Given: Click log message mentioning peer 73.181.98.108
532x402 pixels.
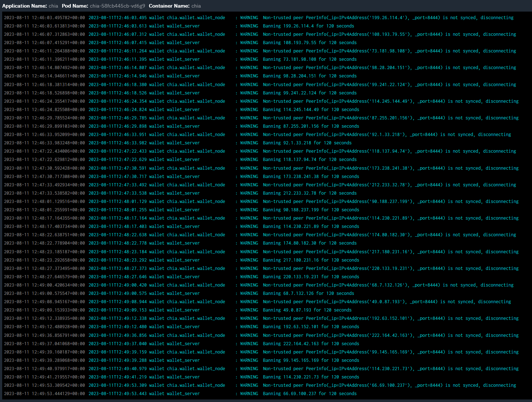Looking at the screenshot, I should 389,51.
